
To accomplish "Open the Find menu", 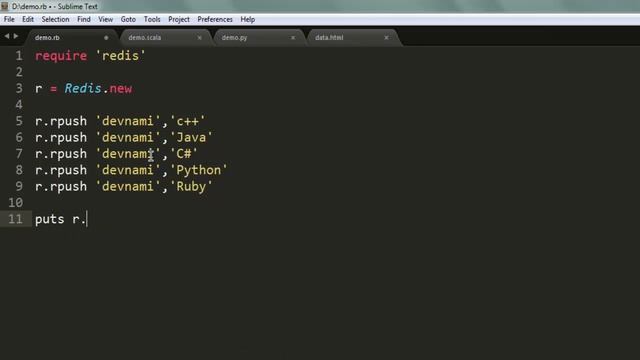I will coord(84,20).
